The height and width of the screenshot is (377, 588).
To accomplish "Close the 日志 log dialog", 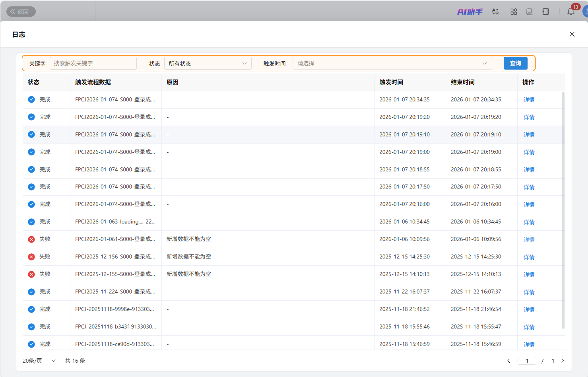I will tap(572, 34).
